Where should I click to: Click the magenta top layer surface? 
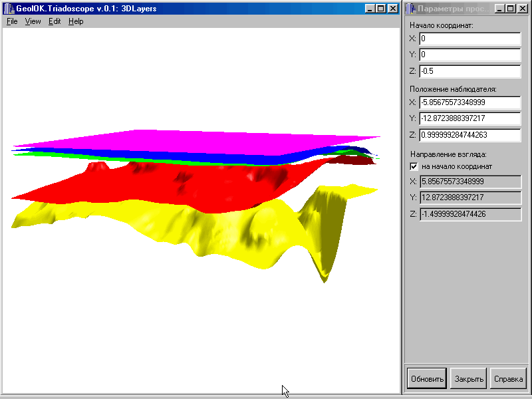coord(199,141)
